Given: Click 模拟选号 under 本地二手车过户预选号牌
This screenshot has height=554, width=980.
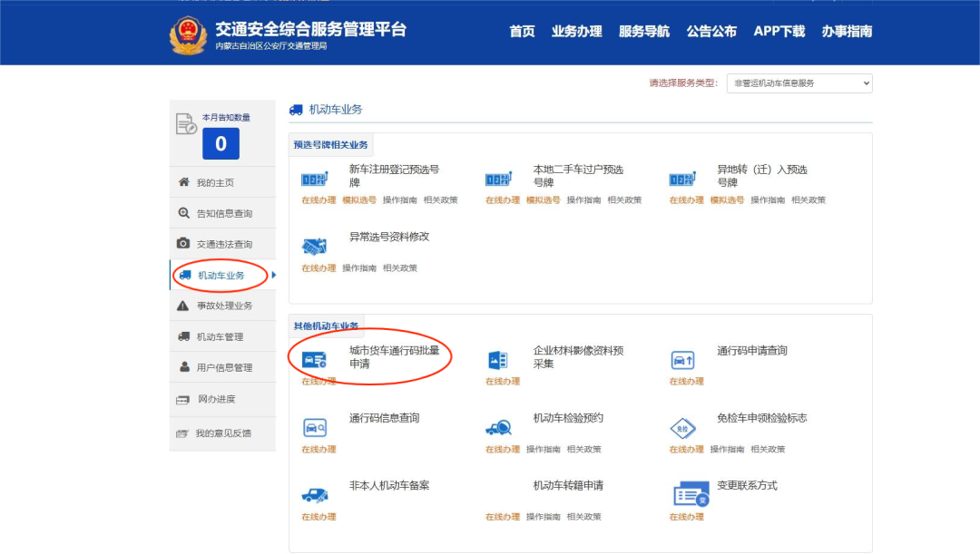Looking at the screenshot, I should [543, 200].
